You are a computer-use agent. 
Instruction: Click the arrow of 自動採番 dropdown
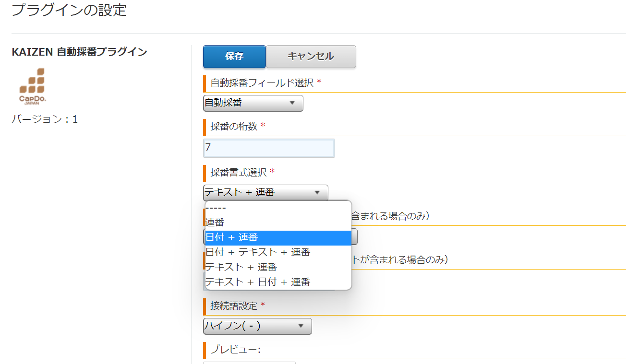click(292, 103)
